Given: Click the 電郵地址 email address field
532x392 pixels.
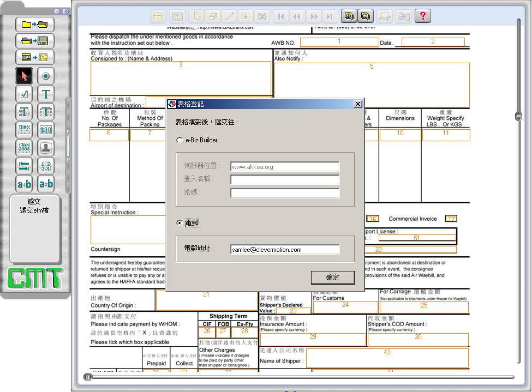Looking at the screenshot, I should click(284, 250).
